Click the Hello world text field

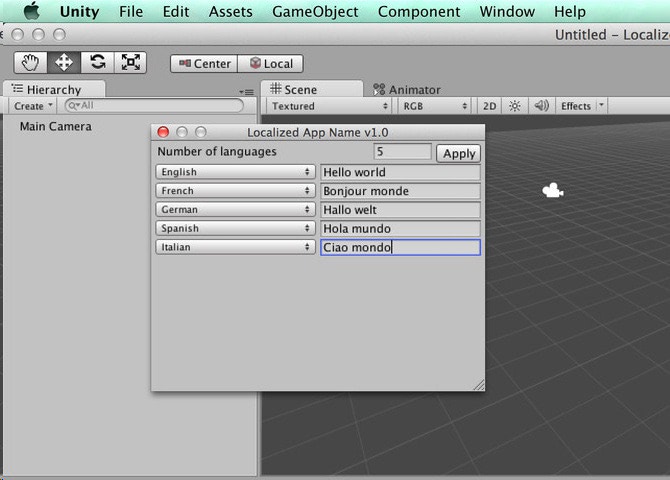pyautogui.click(x=400, y=172)
